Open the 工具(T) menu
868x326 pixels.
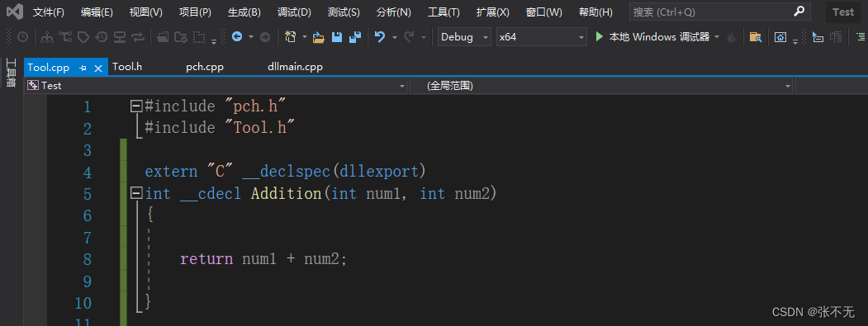tap(444, 12)
